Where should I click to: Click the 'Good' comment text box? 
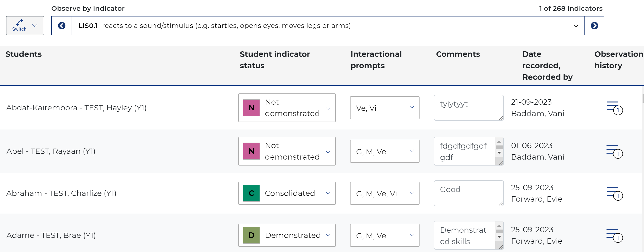pos(468,193)
